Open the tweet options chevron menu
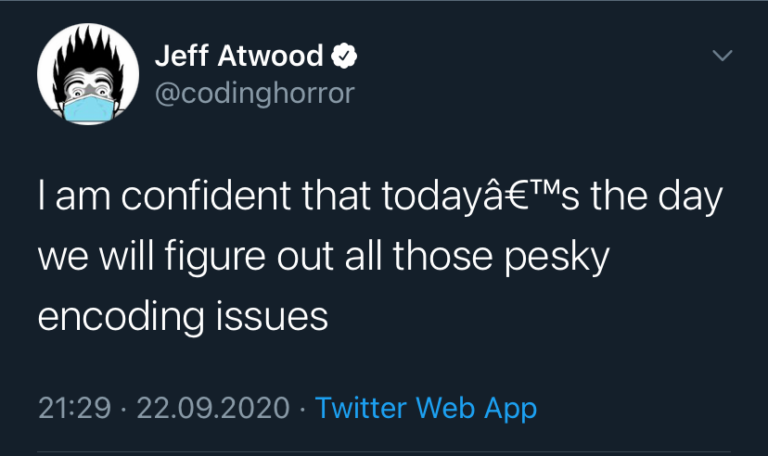The width and height of the screenshot is (768, 456). pyautogui.click(x=721, y=58)
